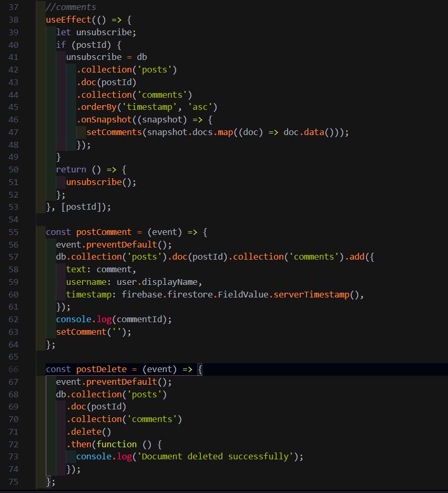This screenshot has width=448, height=493.
Task: Click 'timestamp' string on line 45
Action: click(x=149, y=107)
